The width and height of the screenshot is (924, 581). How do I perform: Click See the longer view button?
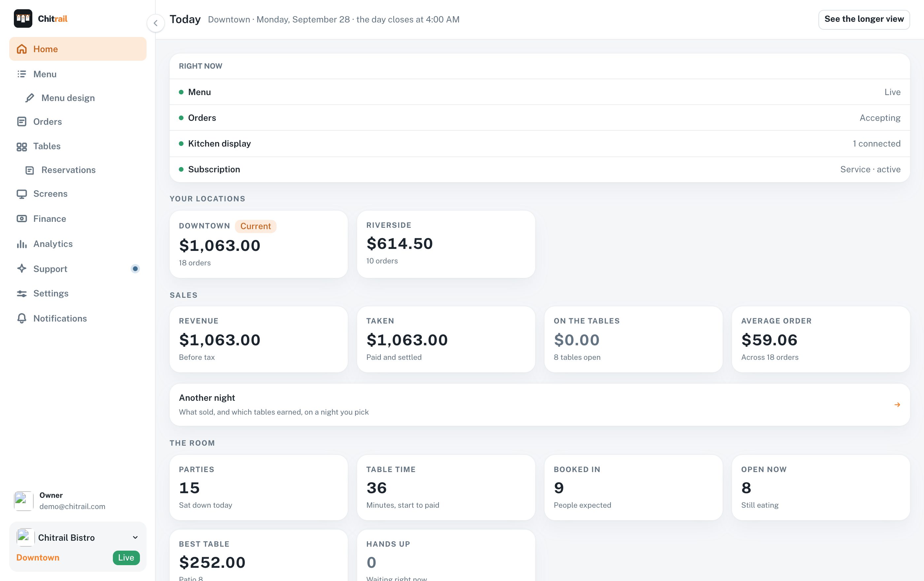tap(864, 19)
